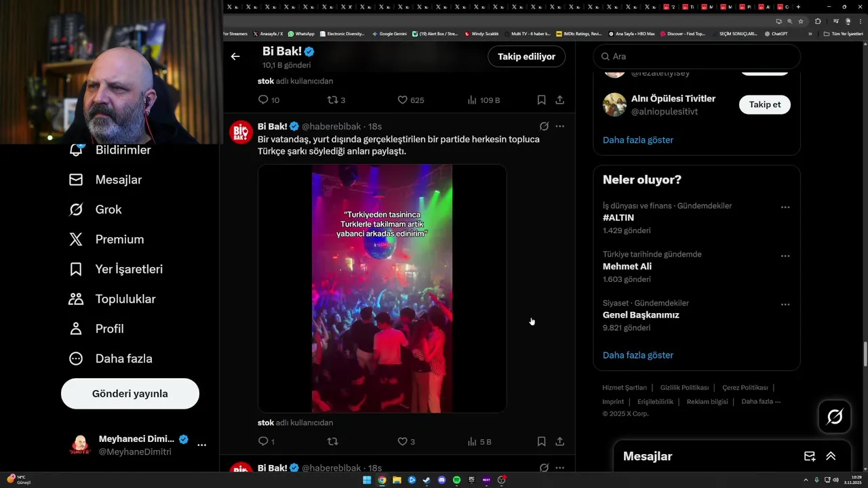Expand the Mesajlar drawer with the double chevron
The height and width of the screenshot is (488, 868).
[831, 456]
